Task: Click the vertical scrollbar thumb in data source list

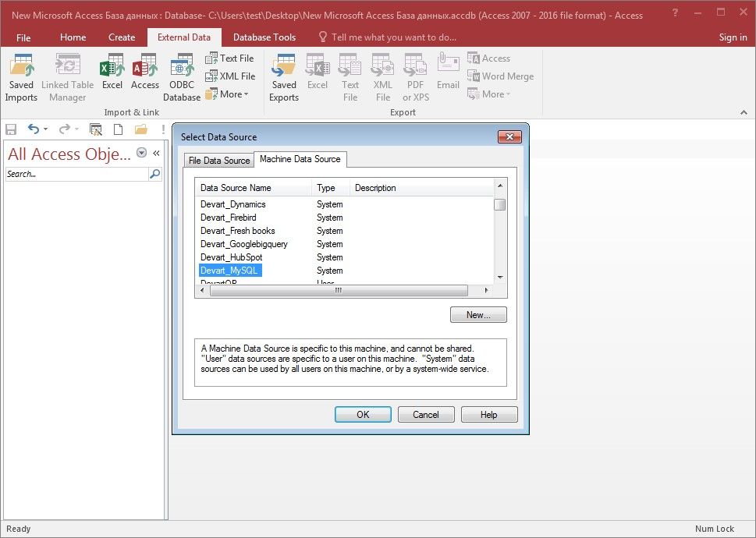Action: click(500, 205)
